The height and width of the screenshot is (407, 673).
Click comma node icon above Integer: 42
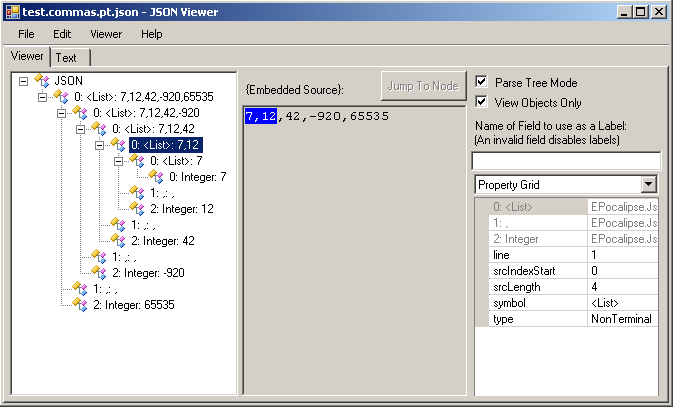[118, 225]
